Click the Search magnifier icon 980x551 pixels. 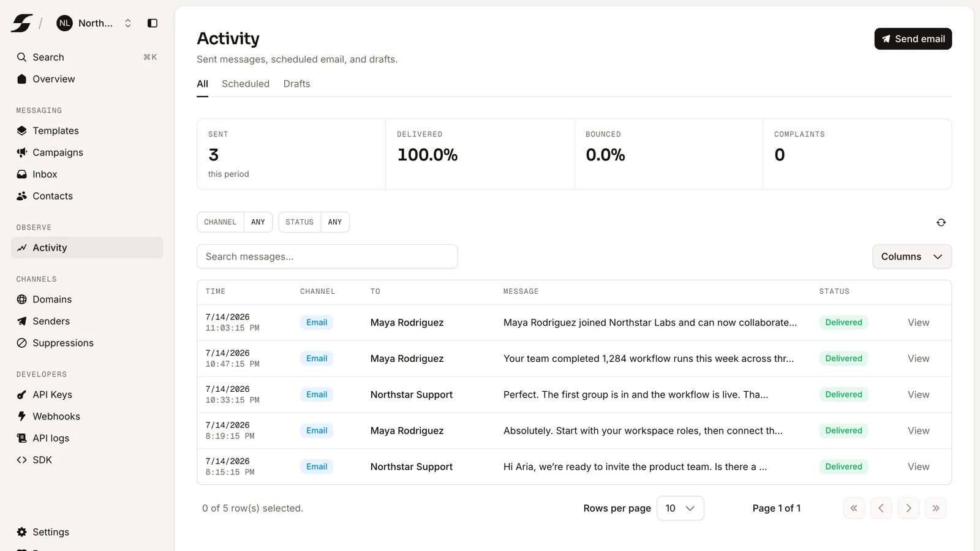coord(21,57)
